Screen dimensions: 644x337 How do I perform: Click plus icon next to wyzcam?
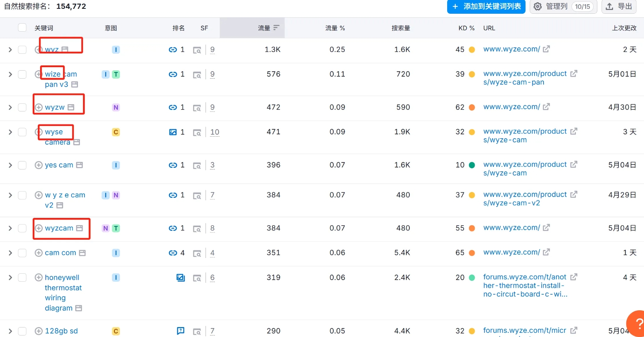click(39, 228)
